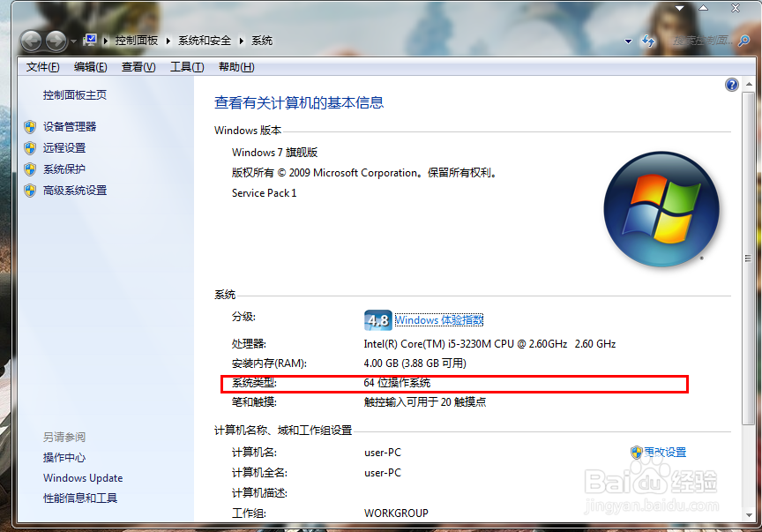Viewport: 762px width, 532px height.
Task: Open the 文件(F) menu
Action: tap(42, 67)
